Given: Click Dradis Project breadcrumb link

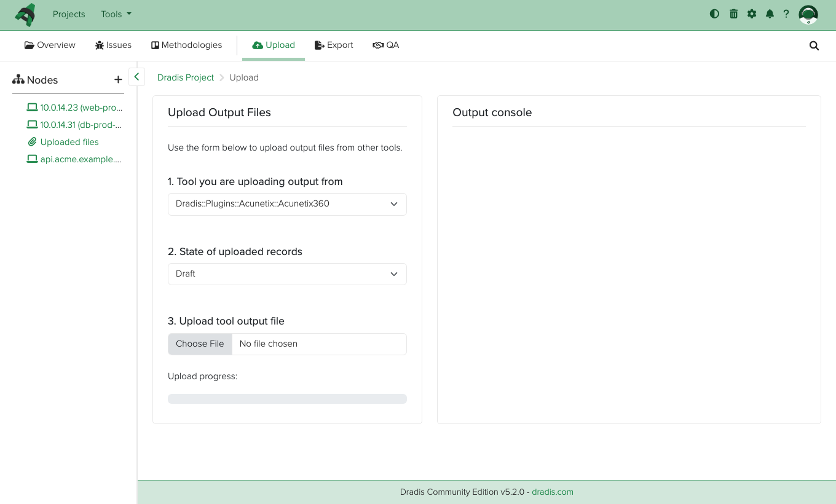Looking at the screenshot, I should (x=186, y=77).
